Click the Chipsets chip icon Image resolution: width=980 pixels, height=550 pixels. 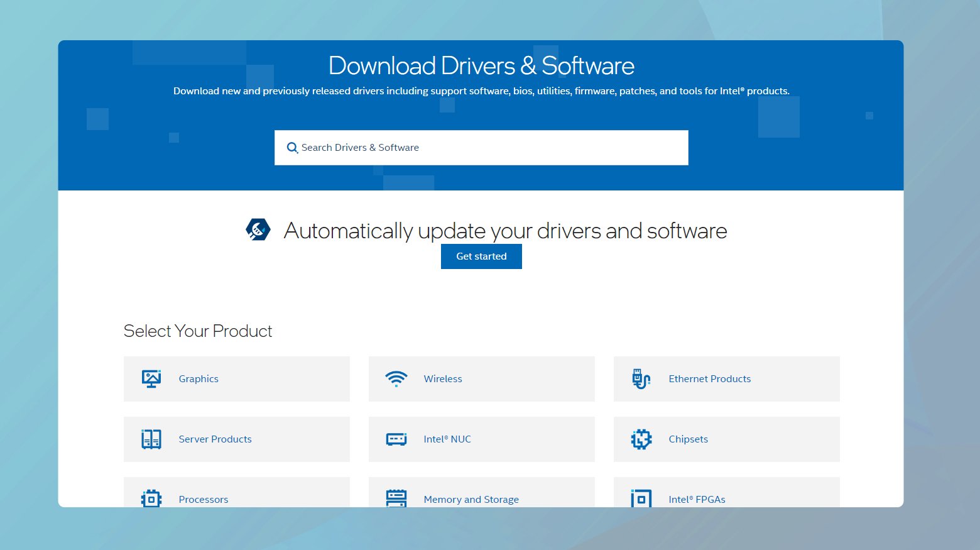[x=641, y=439]
